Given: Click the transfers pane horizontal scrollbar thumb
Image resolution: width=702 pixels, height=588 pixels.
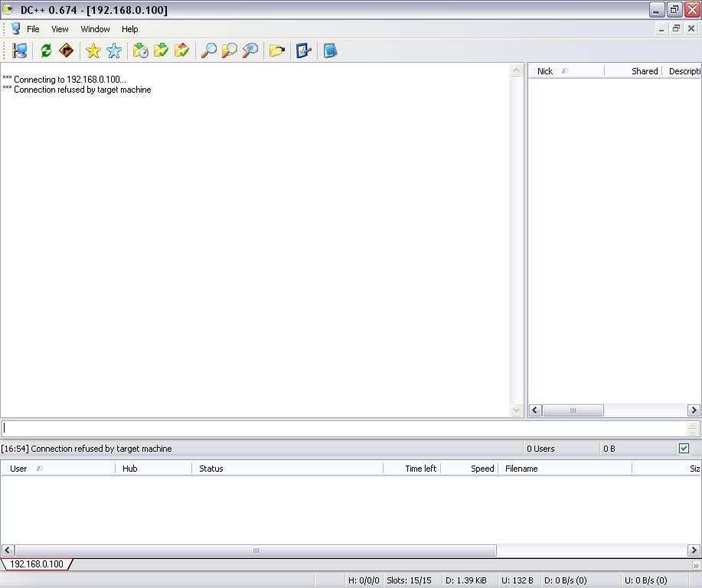Looking at the screenshot, I should point(256,550).
